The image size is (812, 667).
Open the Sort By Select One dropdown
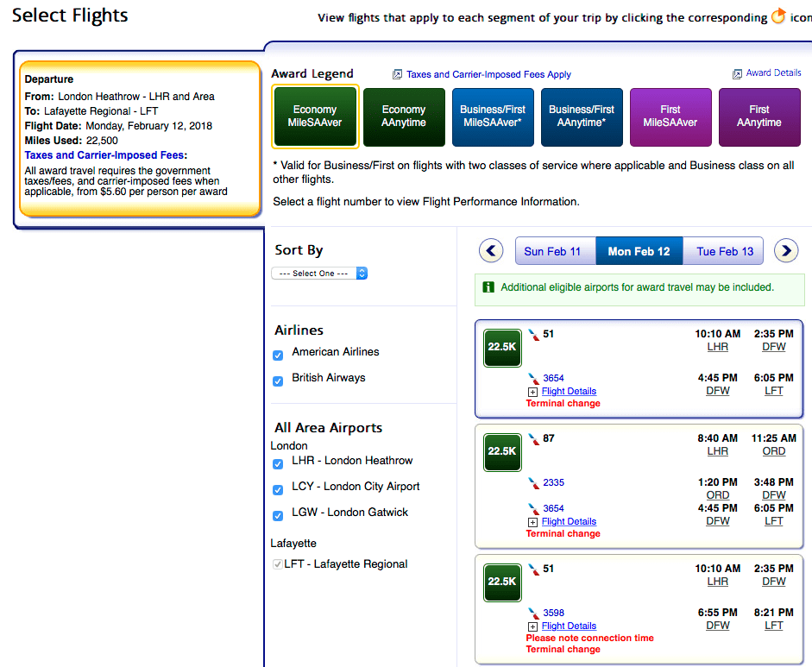319,274
